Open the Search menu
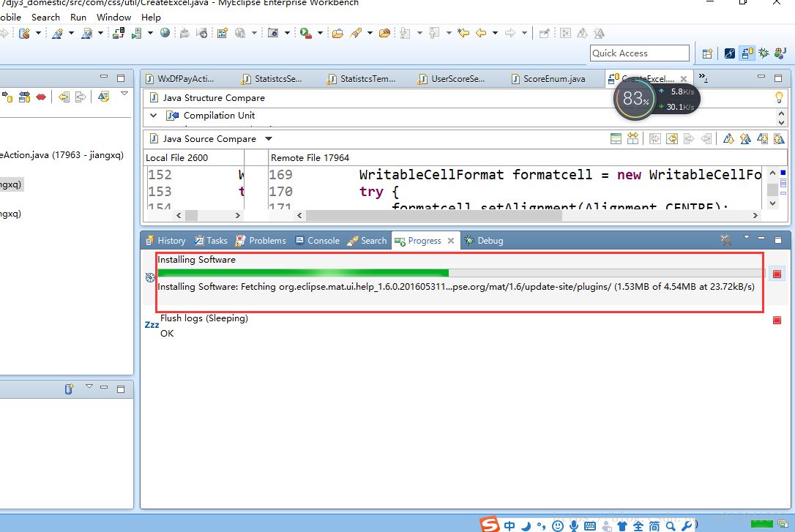 45,18
